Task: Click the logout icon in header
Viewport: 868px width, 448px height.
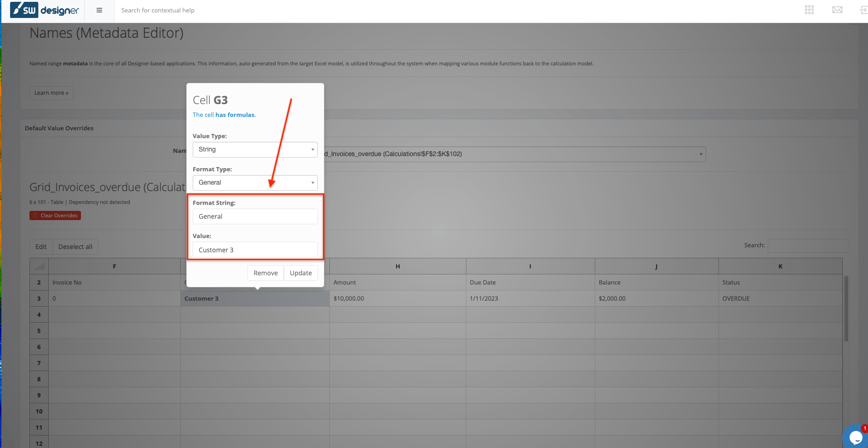Action: 863,10
